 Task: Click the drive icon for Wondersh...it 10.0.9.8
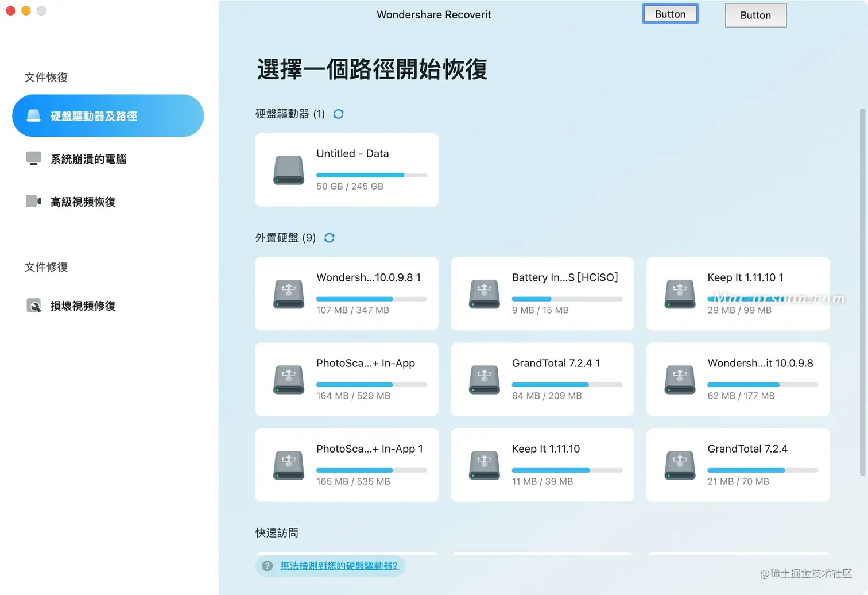[x=680, y=380]
